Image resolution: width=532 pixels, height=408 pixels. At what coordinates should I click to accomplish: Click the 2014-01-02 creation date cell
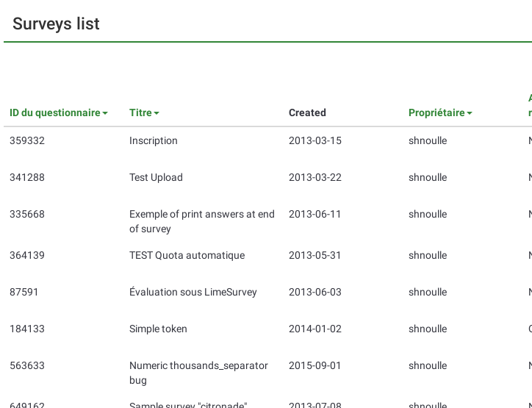click(314, 329)
